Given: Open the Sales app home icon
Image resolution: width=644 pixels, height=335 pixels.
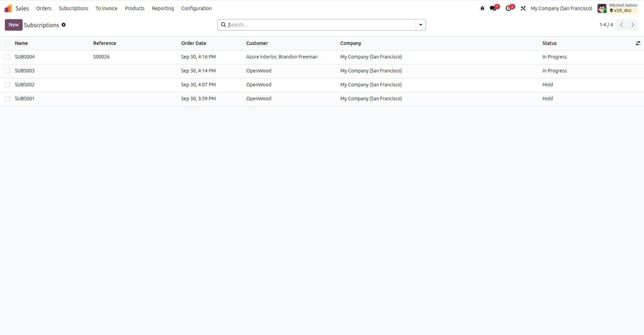Looking at the screenshot, I should coord(8,8).
